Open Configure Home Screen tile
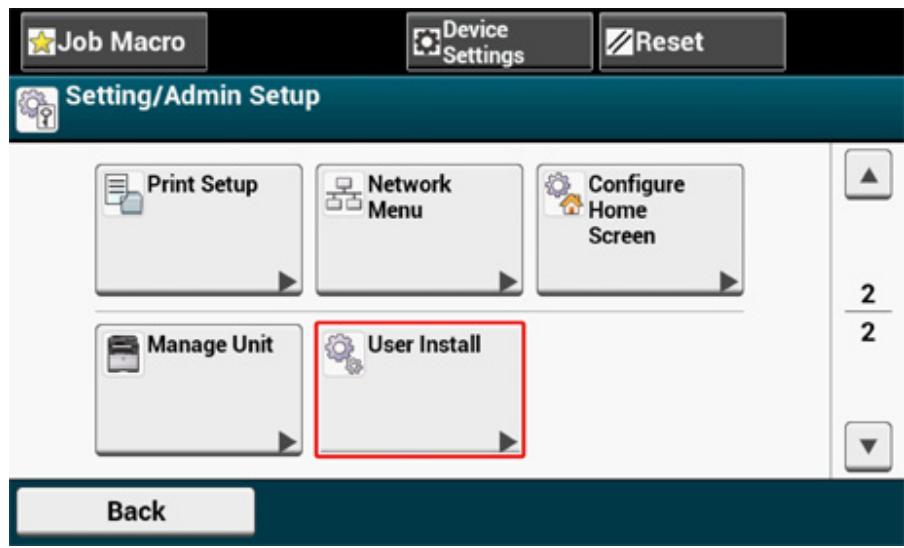904x548 pixels. click(x=640, y=230)
